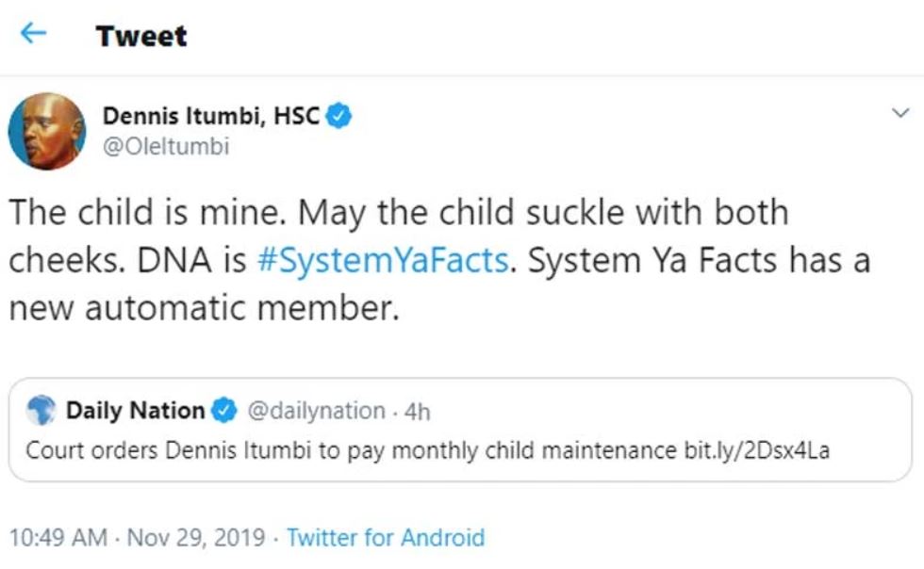The width and height of the screenshot is (924, 569).
Task: Click the Daily Nation globe avatar
Action: [x=41, y=410]
